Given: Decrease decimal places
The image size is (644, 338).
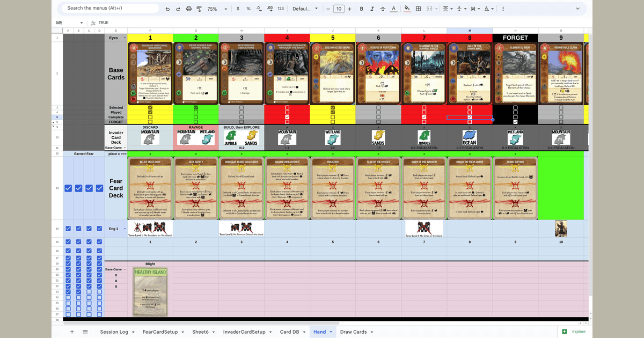Looking at the screenshot, I should tap(259, 9).
